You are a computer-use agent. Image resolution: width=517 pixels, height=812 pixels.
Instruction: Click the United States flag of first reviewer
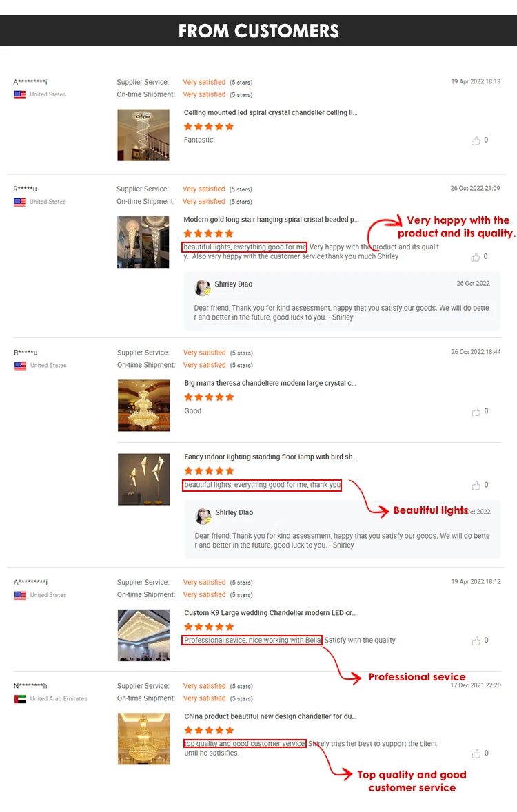[20, 95]
